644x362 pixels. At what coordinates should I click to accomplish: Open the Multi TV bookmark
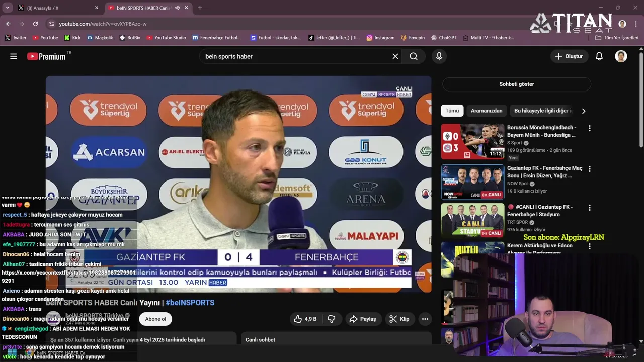(x=488, y=38)
